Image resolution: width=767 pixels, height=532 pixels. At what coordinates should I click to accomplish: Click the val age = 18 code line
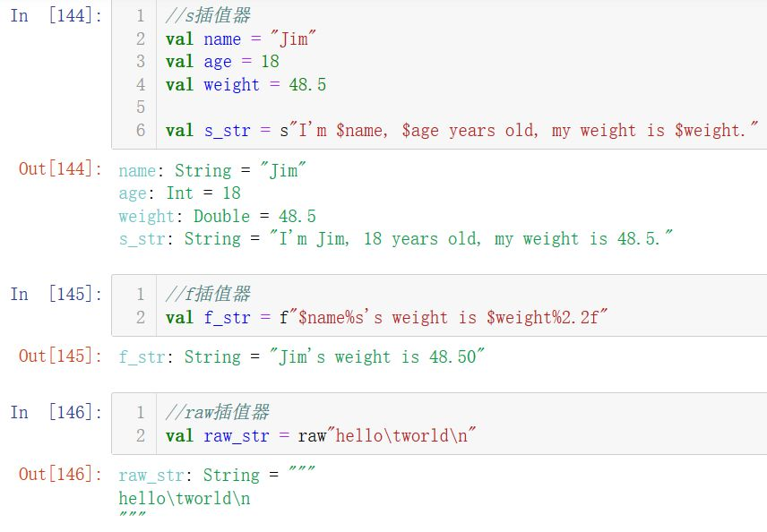coord(222,62)
